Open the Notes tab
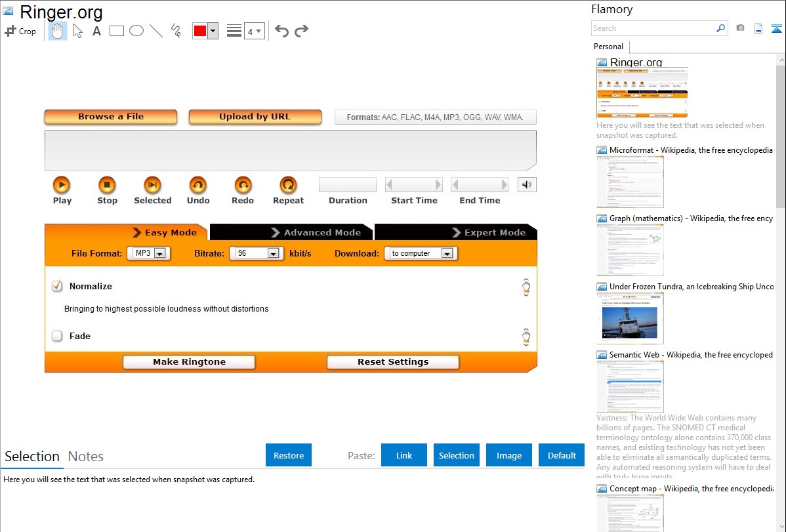This screenshot has height=532, width=786. tap(86, 457)
